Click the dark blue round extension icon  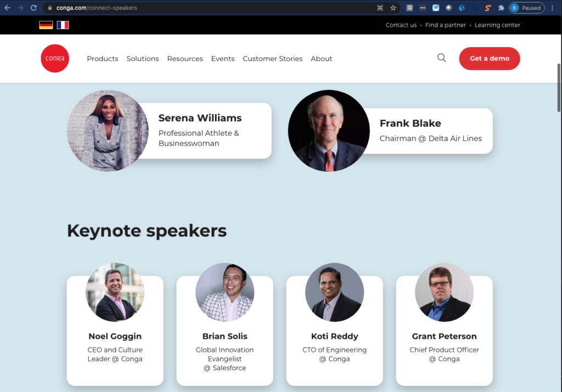point(475,8)
